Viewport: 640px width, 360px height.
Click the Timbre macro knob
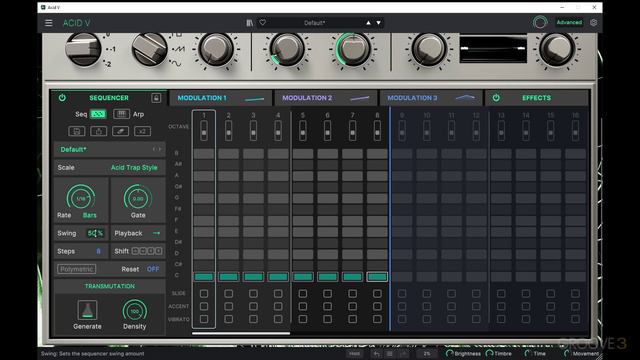coord(490,353)
